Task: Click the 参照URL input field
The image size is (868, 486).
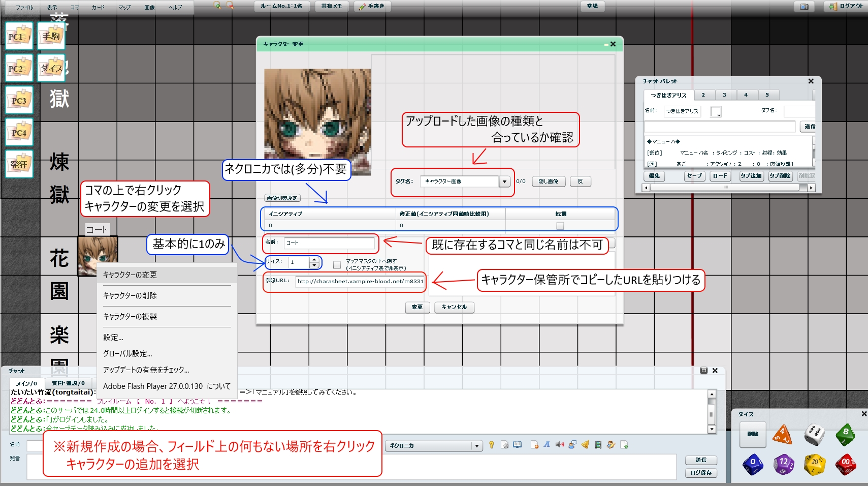Action: pyautogui.click(x=360, y=281)
